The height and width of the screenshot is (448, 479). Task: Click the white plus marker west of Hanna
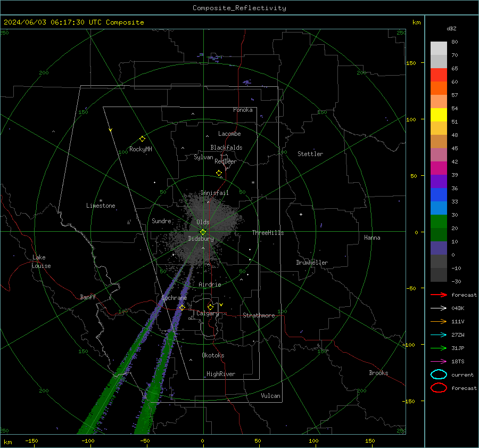point(301,214)
